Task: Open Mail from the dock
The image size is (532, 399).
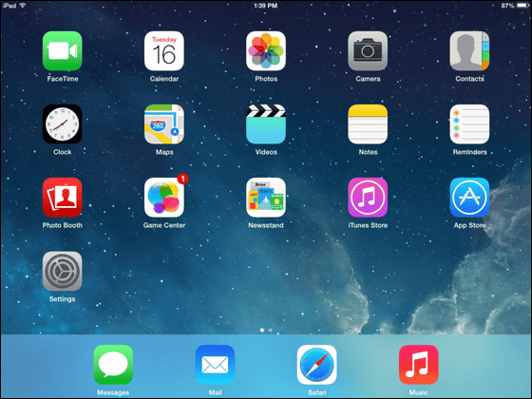Action: click(215, 365)
